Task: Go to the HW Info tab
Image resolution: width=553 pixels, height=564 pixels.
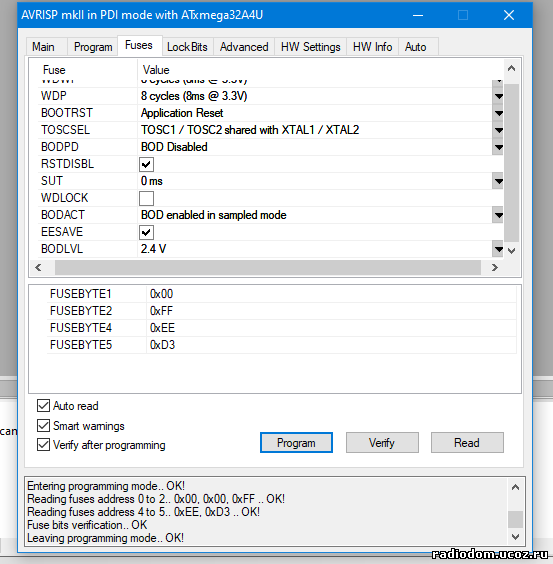Action: 372,47
